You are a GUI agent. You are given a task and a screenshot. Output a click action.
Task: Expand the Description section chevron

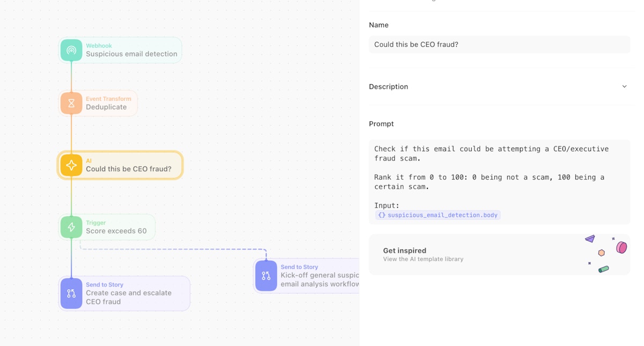pos(624,86)
